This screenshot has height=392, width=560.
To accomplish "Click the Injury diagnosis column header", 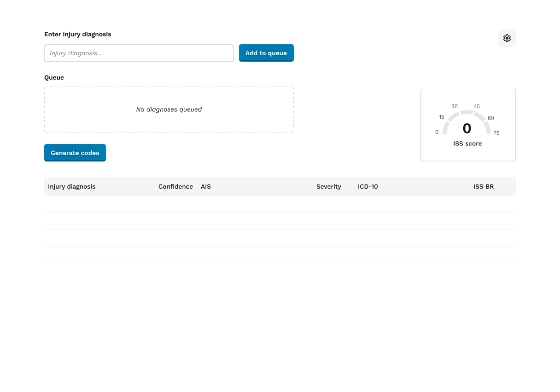I will coord(72,186).
